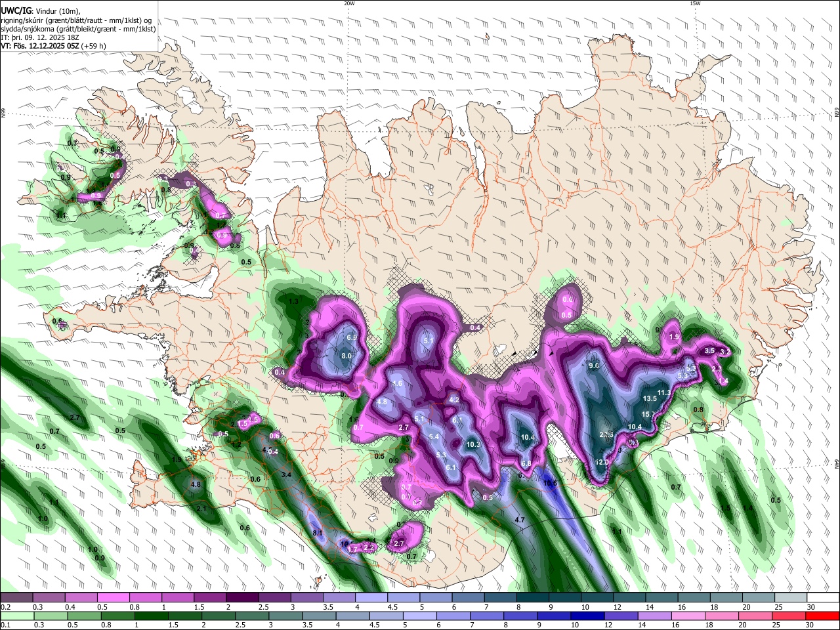The height and width of the screenshot is (630, 840).
Task: Click the lavender swatch between 14 and 16 in the lower legend
Action: [x=655, y=616]
